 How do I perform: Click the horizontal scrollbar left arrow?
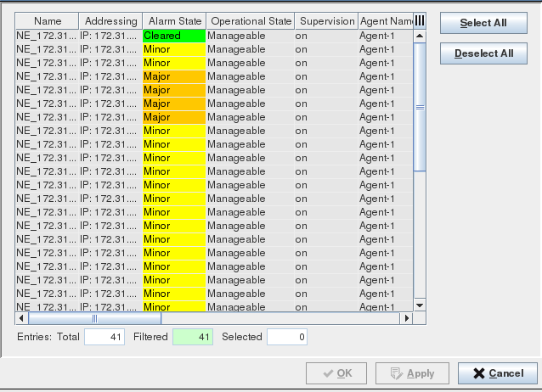pyautogui.click(x=22, y=318)
